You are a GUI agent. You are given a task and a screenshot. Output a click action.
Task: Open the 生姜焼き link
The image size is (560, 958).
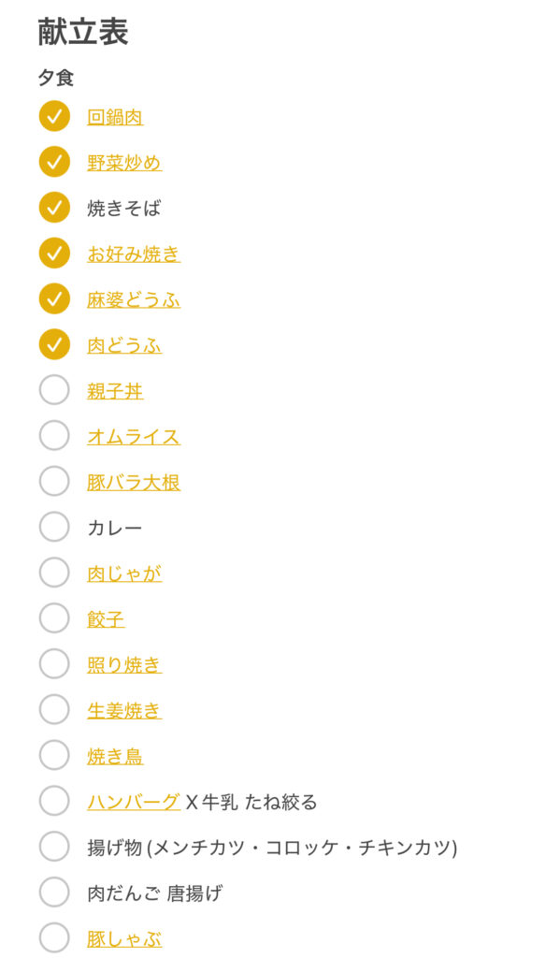click(124, 710)
